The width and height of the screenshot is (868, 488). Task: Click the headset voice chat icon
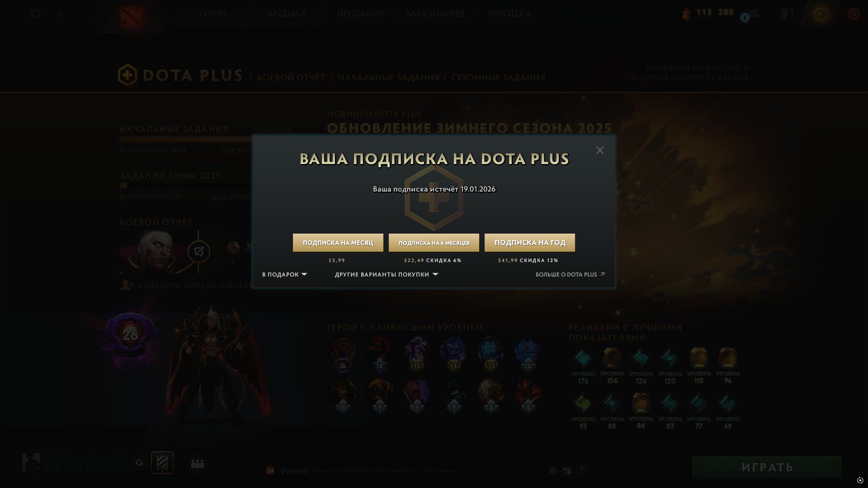coord(139,463)
